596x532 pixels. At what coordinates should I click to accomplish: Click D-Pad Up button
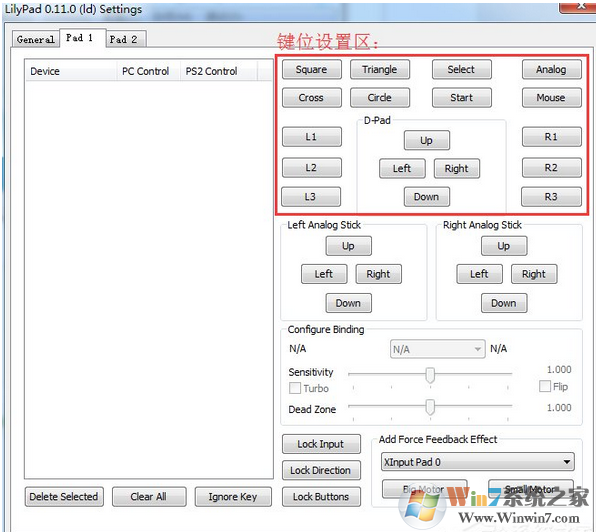point(426,140)
